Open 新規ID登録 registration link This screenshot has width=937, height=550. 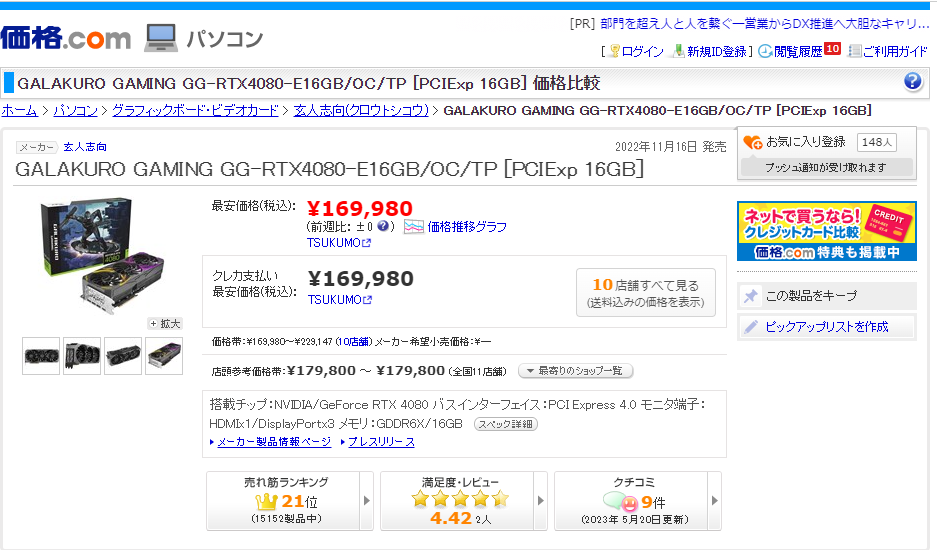pos(716,51)
